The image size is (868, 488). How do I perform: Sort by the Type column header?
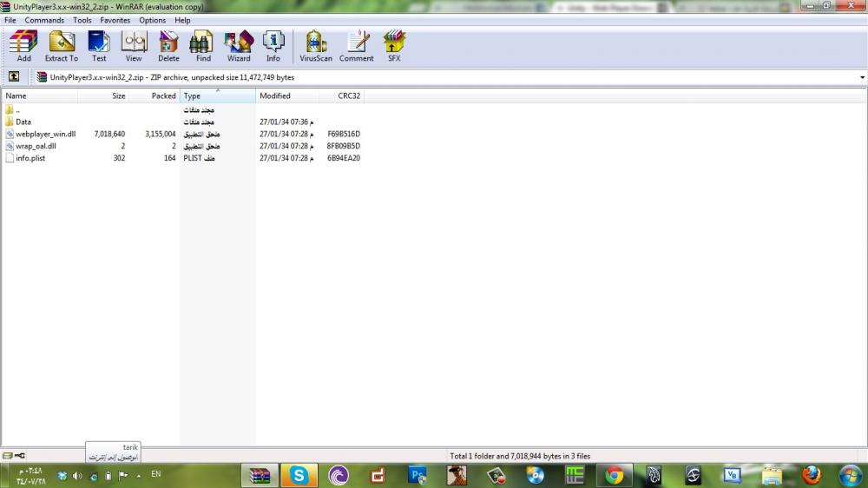coord(218,96)
